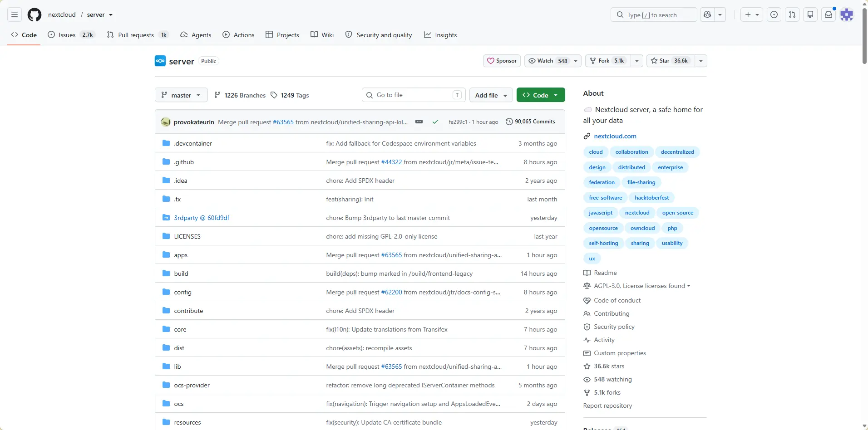Fork the server repository

tap(608, 61)
